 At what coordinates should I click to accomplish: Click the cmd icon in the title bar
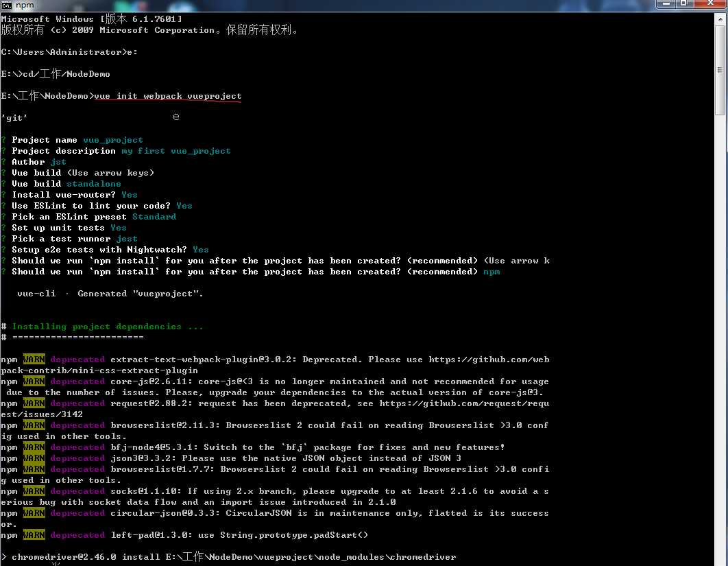pyautogui.click(x=6, y=5)
